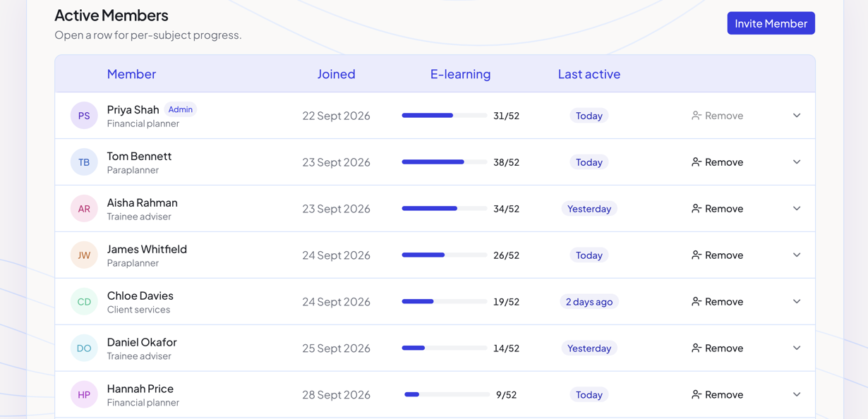This screenshot has width=868, height=419.
Task: Click the Admin badge beside Priya Shah
Action: pos(181,109)
